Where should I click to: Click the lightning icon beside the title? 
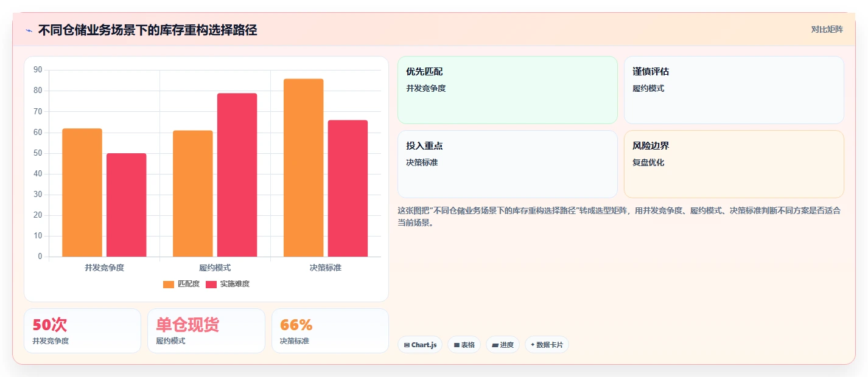pos(29,30)
